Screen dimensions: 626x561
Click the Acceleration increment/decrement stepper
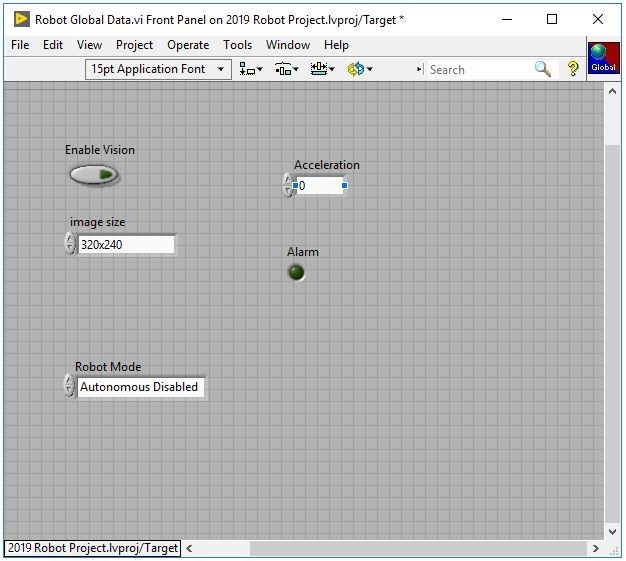point(288,185)
